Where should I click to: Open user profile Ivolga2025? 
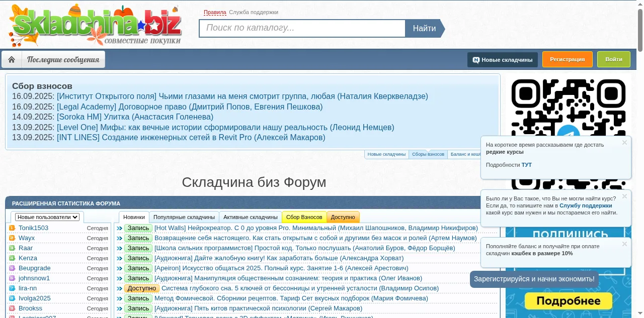pos(35,298)
